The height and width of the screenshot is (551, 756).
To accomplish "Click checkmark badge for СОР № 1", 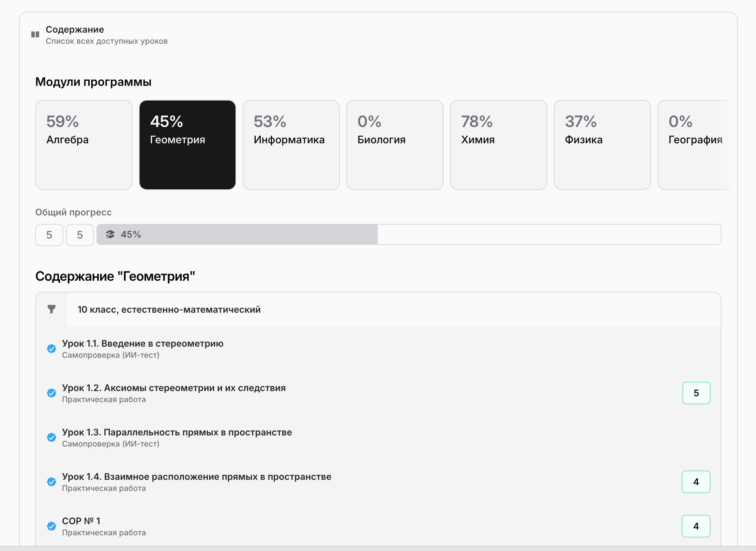I will pyautogui.click(x=51, y=526).
